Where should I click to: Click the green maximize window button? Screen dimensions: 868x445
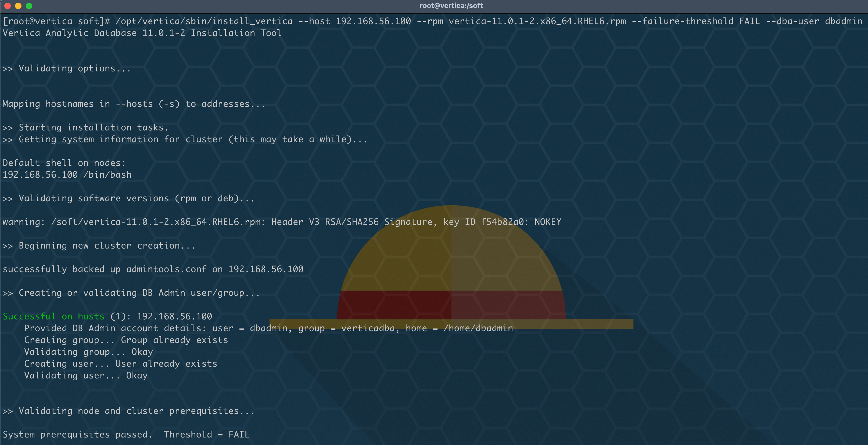pos(29,6)
